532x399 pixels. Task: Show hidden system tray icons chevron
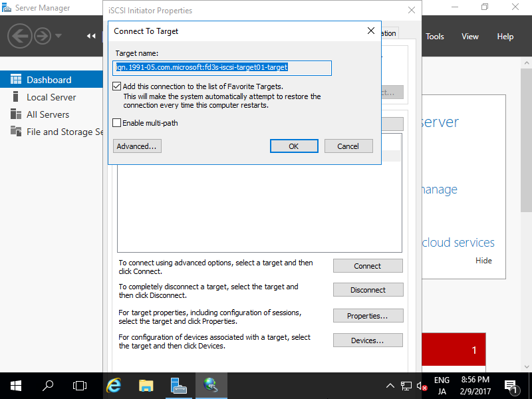tap(390, 386)
